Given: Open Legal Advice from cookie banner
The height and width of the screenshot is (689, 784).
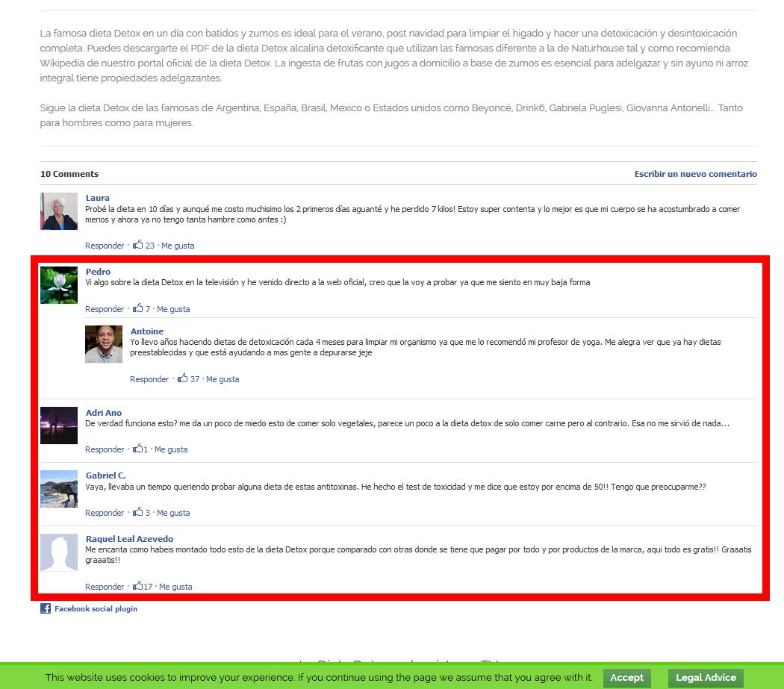Looking at the screenshot, I should 706,678.
